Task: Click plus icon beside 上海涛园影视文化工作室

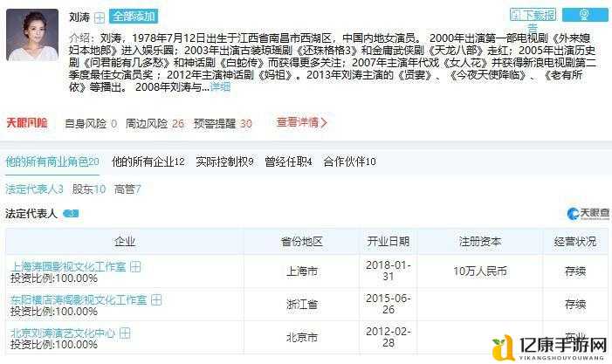Action: pyautogui.click(x=135, y=267)
